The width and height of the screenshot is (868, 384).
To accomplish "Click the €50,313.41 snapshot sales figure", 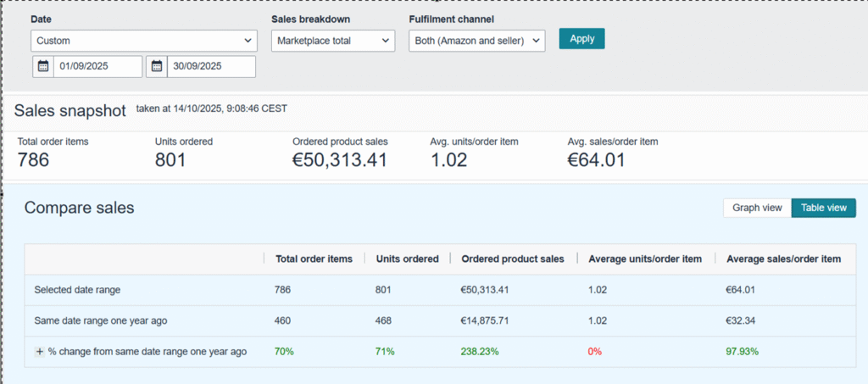I will pos(339,159).
